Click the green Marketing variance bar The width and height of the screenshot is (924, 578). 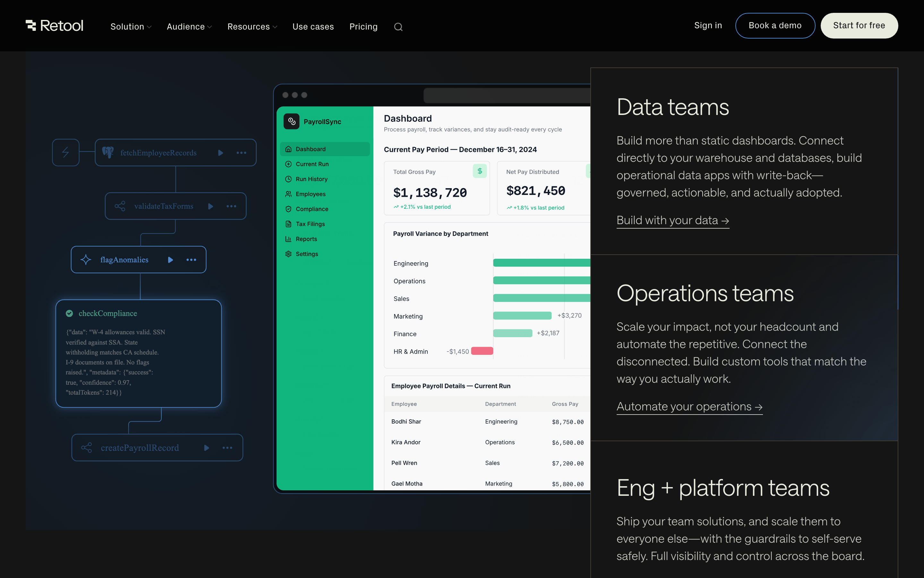coord(522,316)
